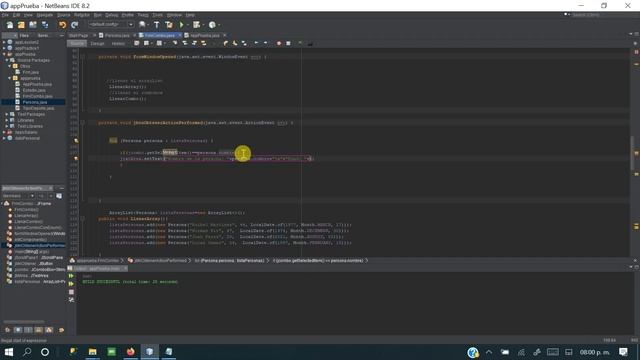Click the Firefox icon in the taskbar
This screenshot has height=360, width=640.
point(130,352)
